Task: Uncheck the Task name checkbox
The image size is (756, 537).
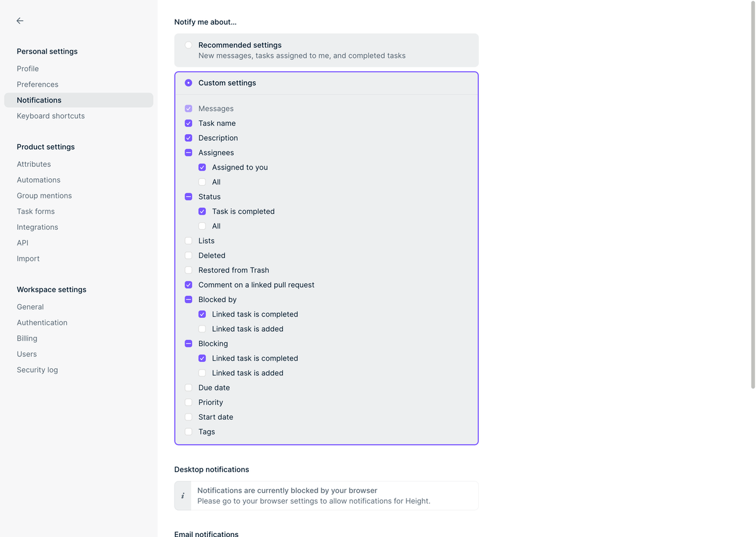Action: click(x=188, y=123)
